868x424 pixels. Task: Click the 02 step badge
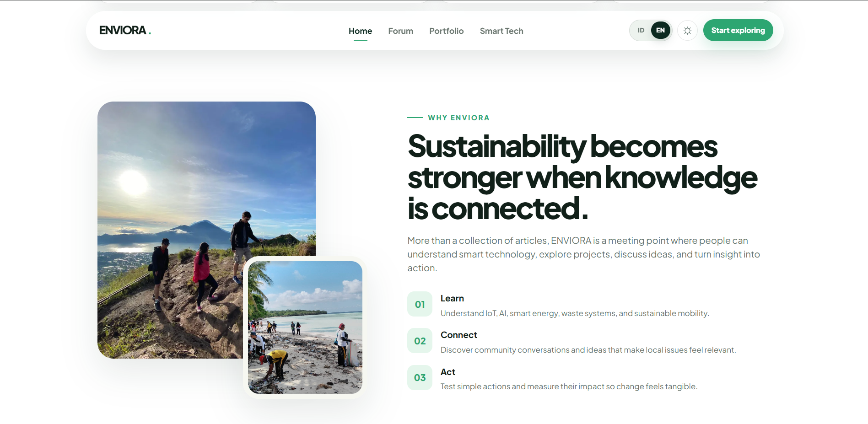coord(420,341)
